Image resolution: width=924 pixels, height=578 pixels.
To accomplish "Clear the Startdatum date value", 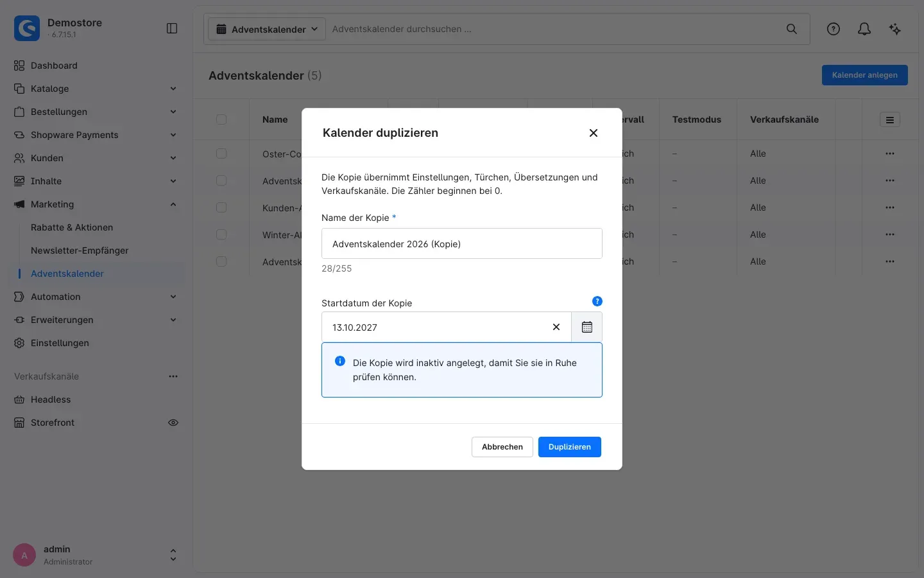I will pos(556,327).
